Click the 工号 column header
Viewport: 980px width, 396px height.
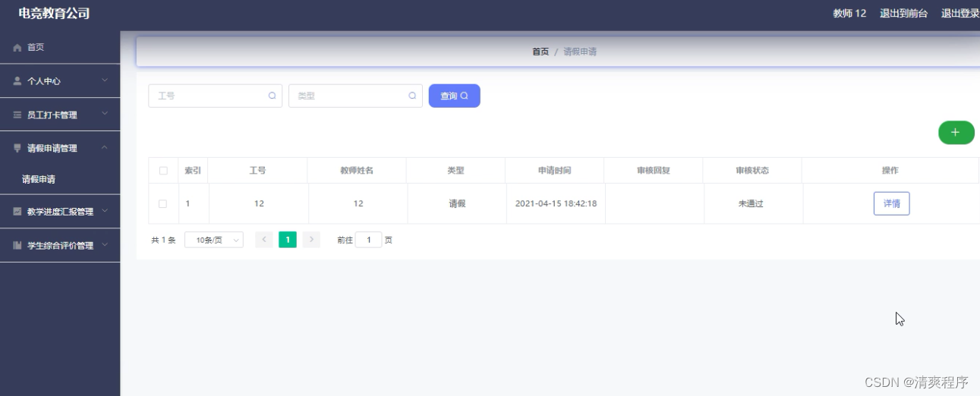[257, 171]
